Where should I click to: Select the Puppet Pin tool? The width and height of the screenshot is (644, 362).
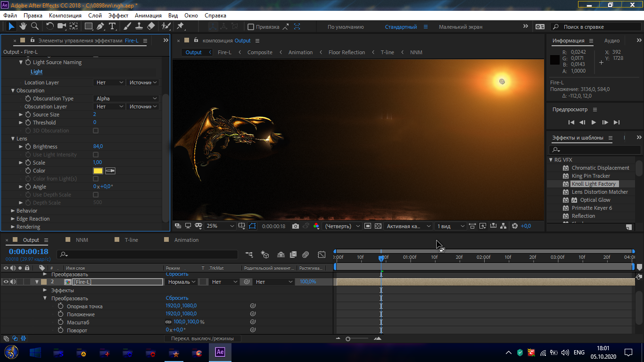click(180, 26)
